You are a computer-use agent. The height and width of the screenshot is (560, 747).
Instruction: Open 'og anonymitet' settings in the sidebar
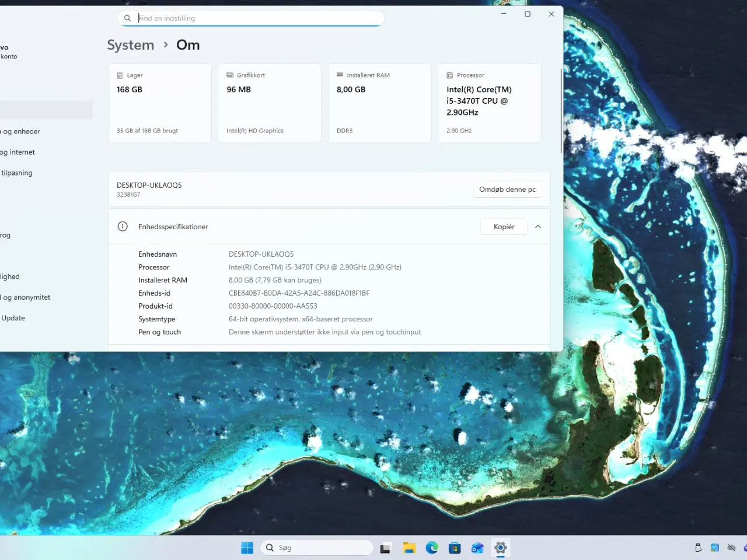tap(26, 297)
